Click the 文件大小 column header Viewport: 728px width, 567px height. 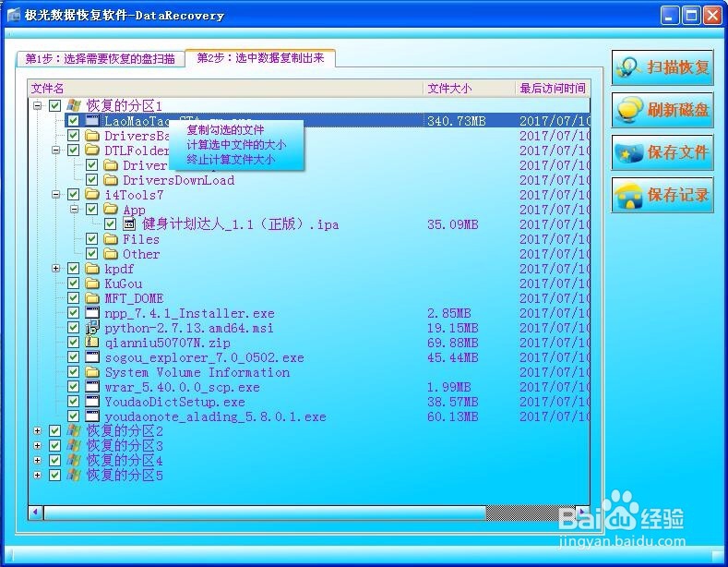coord(470,89)
